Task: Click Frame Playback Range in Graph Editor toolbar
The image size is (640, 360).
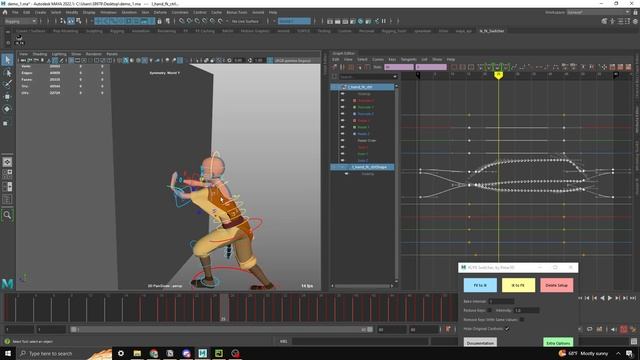Action: 462,67
